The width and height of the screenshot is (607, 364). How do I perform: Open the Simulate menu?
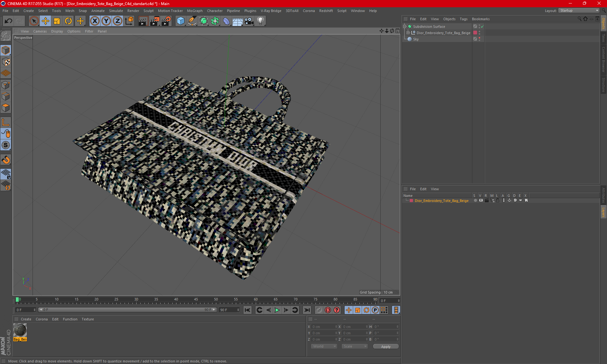(116, 11)
